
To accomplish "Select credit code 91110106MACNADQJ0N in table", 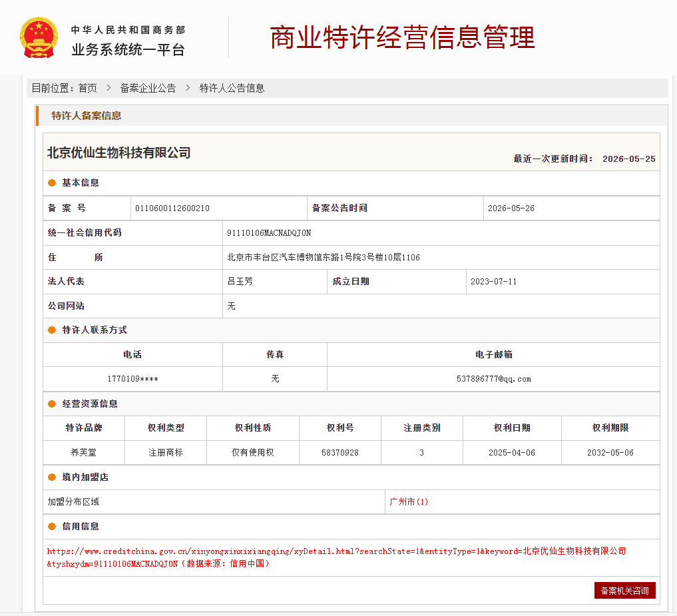I will click(269, 233).
